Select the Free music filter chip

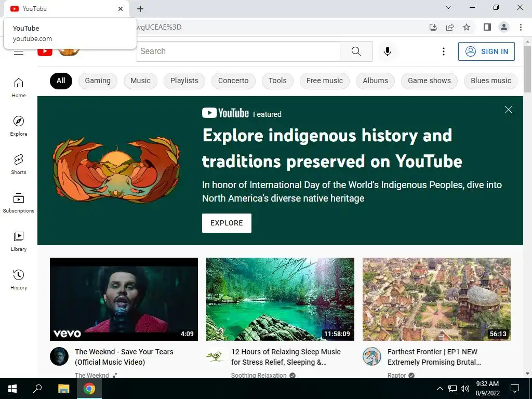[x=325, y=81]
